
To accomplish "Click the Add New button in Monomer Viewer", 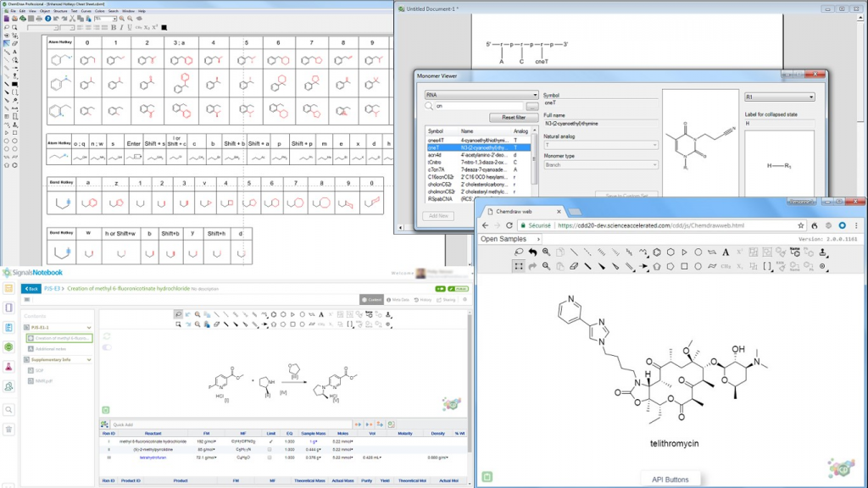I will (x=438, y=216).
